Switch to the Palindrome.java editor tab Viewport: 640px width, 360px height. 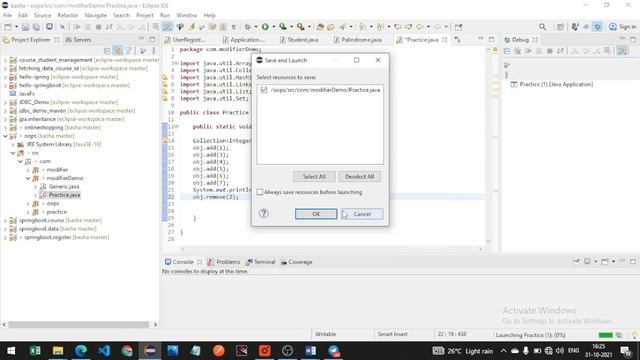[361, 40]
